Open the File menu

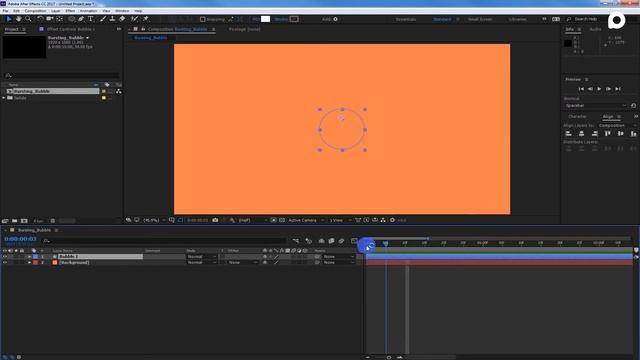click(6, 11)
